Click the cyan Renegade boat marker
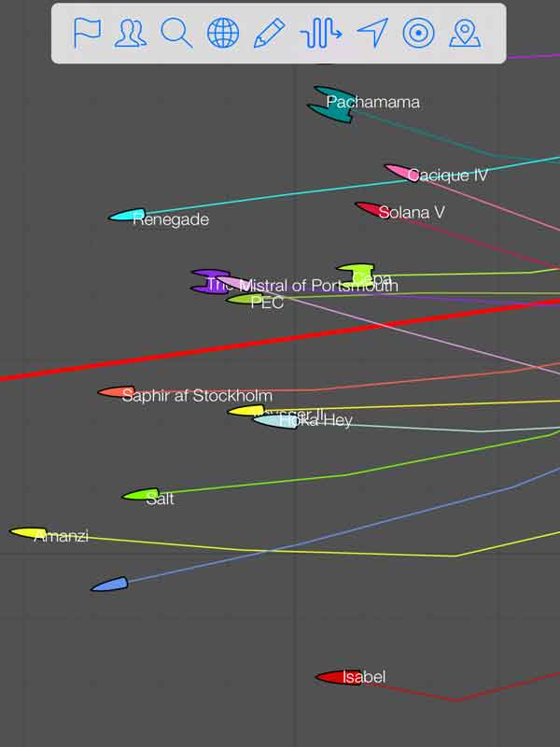 [x=127, y=216]
